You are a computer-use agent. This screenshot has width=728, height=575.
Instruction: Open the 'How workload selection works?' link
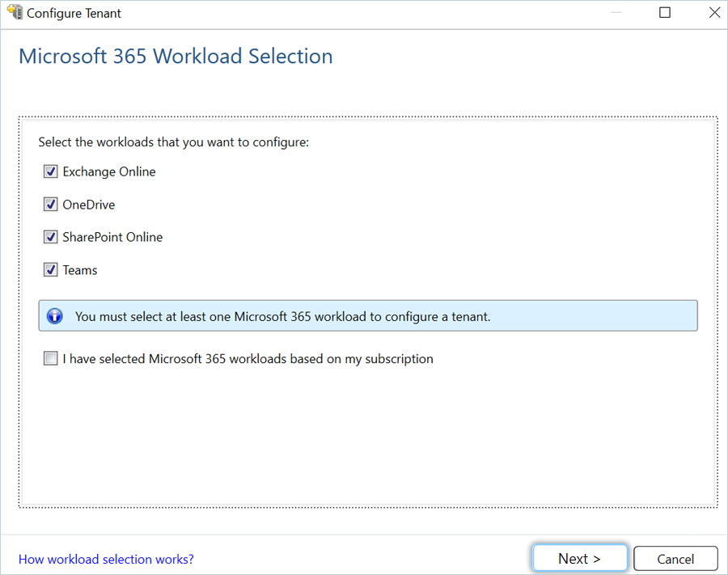click(x=106, y=559)
